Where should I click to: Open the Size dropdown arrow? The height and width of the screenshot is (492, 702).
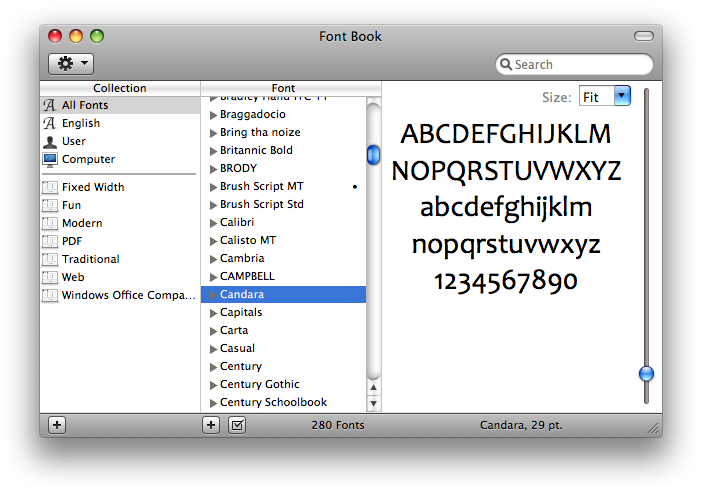tap(622, 96)
